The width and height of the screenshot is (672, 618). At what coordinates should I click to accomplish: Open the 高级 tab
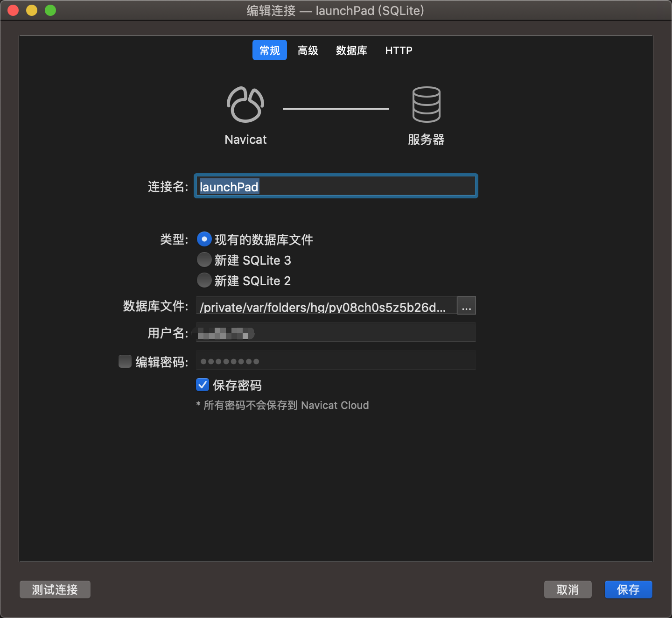pos(308,50)
